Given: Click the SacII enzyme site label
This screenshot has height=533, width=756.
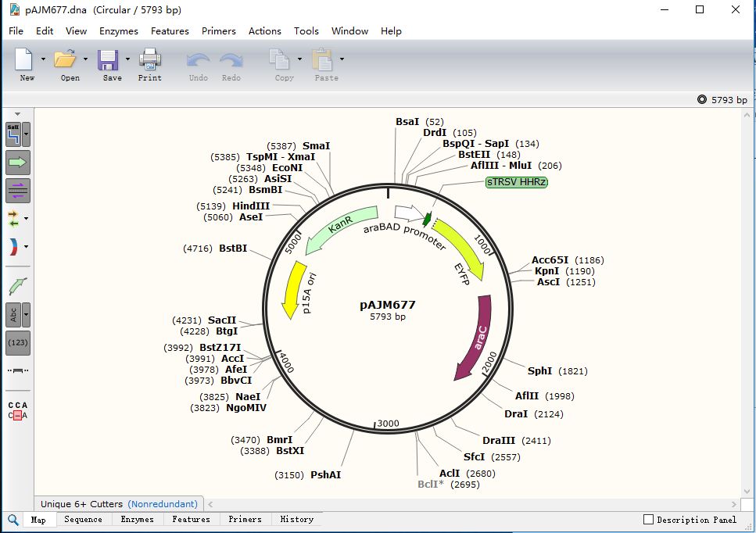Looking at the screenshot, I should pos(222,320).
